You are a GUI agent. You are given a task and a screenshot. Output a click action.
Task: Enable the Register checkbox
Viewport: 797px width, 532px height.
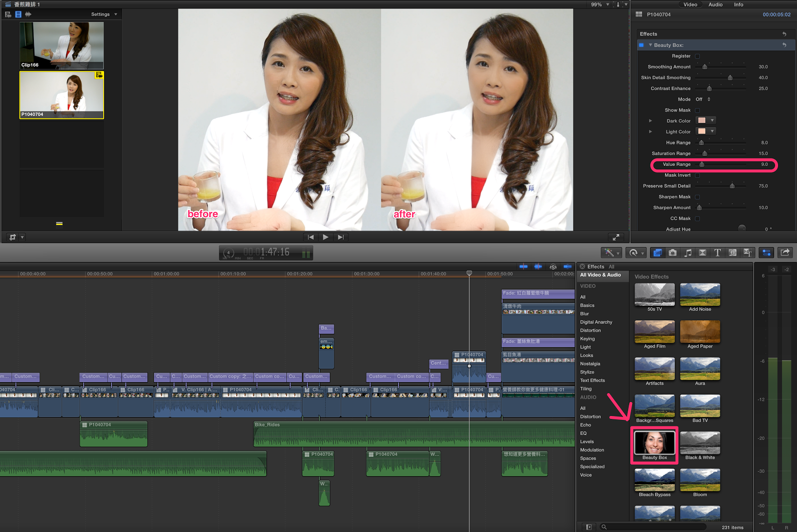pos(697,56)
